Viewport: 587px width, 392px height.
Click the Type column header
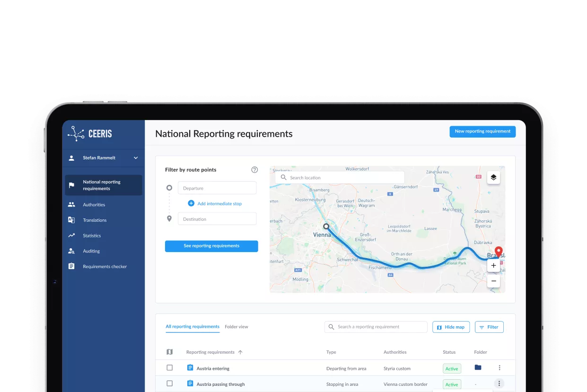(331, 352)
